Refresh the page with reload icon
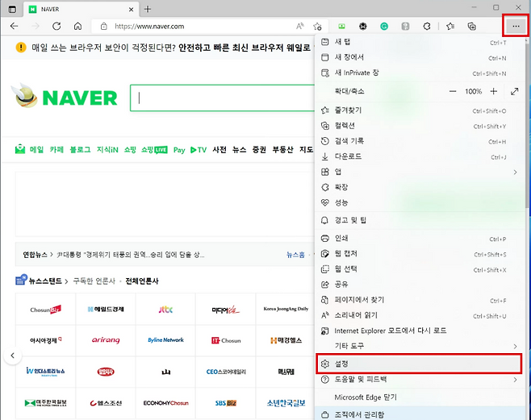Image resolution: width=531 pixels, height=420 pixels. coord(56,26)
